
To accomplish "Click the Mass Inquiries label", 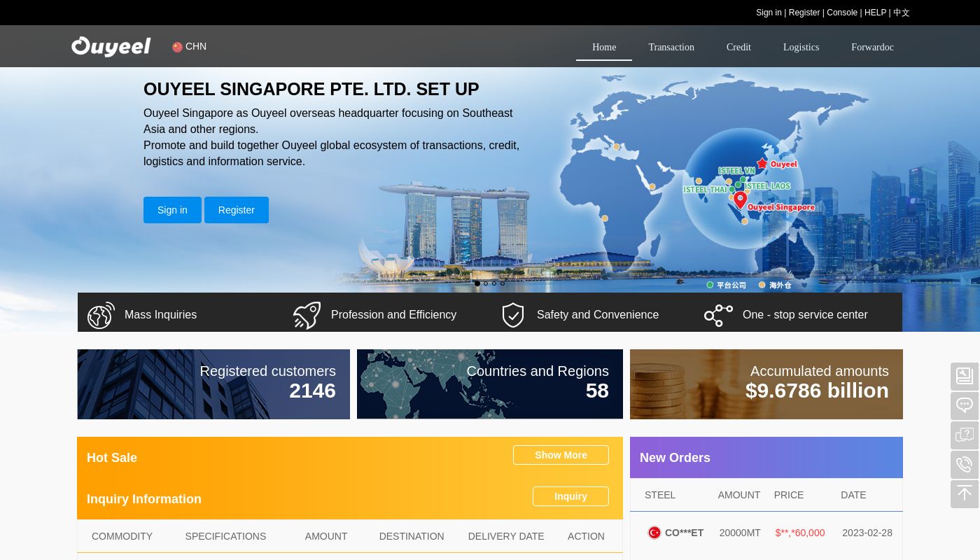I will [160, 315].
